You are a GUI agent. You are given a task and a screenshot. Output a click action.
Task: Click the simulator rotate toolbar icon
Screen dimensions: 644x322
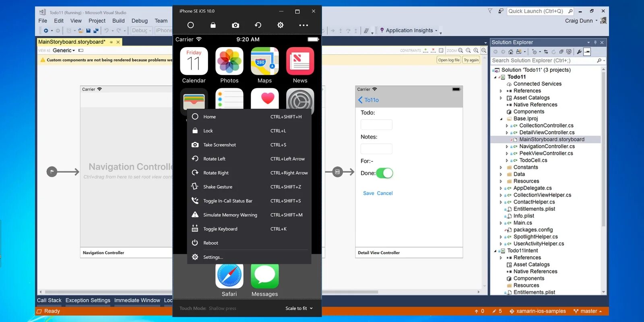[258, 25]
